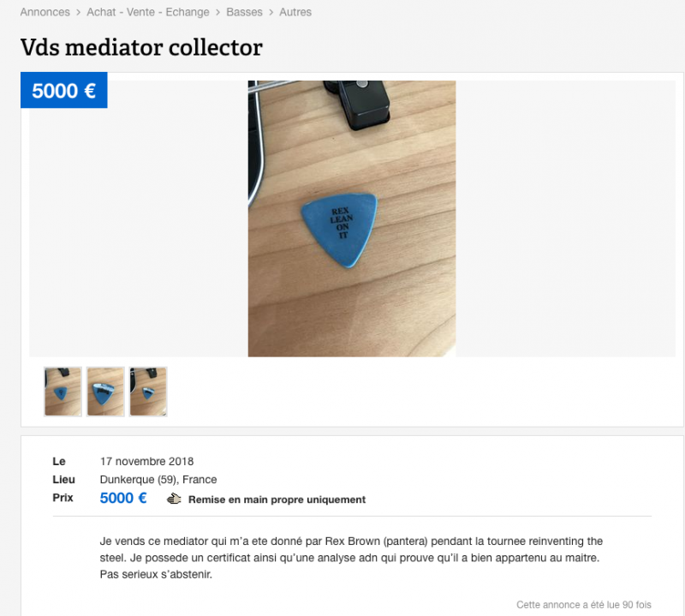
Task: Click the blue 5000 € price in details
Action: tap(123, 498)
